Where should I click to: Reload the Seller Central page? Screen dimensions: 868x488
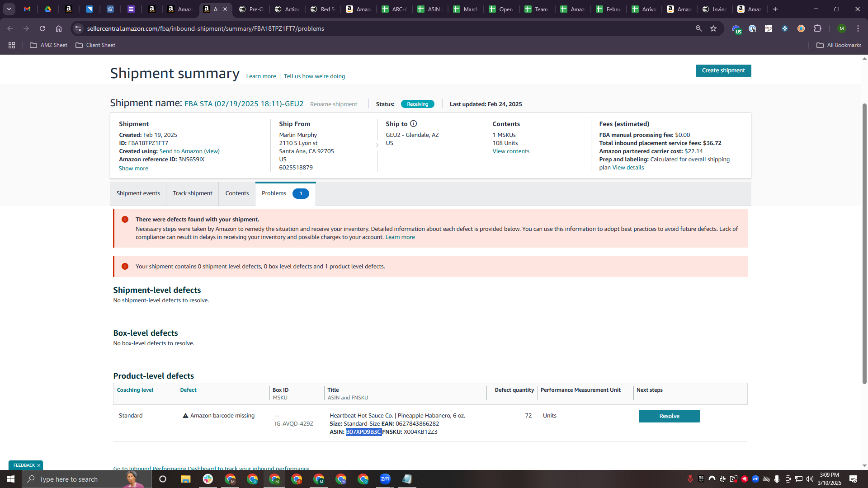(42, 28)
